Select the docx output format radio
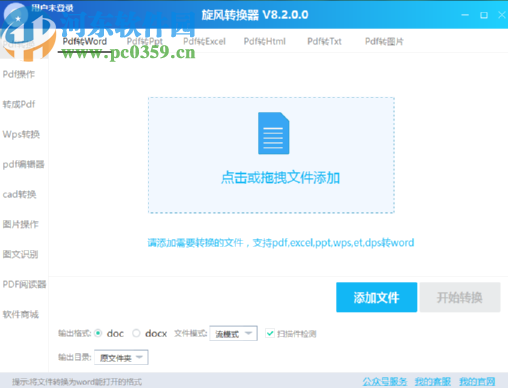The width and height of the screenshot is (508, 388). [136, 333]
